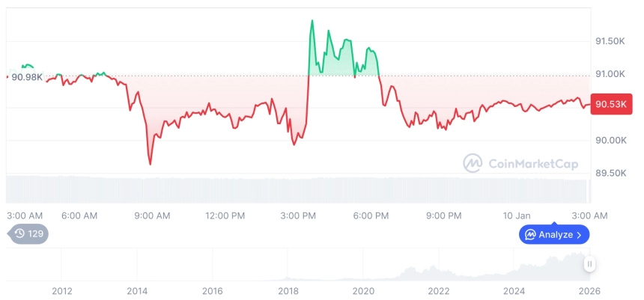Click the 91.50K price axis label

tap(610, 40)
